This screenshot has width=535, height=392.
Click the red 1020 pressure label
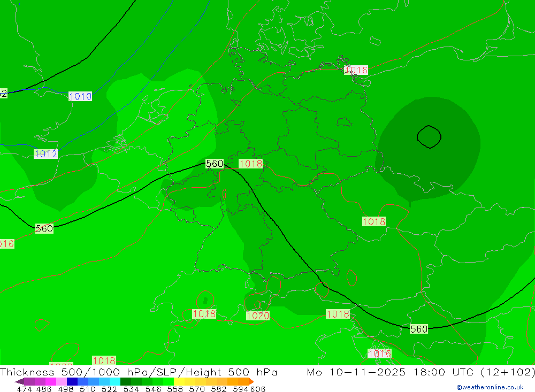point(258,316)
